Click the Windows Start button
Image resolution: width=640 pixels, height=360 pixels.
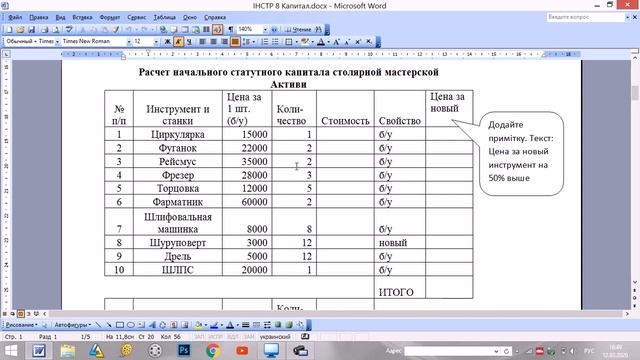(11, 351)
